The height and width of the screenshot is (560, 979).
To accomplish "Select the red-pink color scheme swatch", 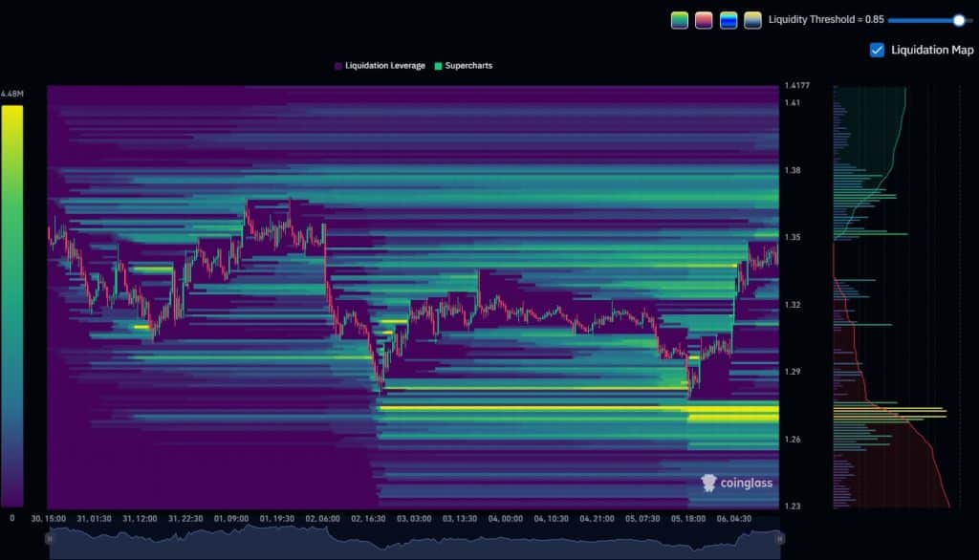I will (x=704, y=20).
